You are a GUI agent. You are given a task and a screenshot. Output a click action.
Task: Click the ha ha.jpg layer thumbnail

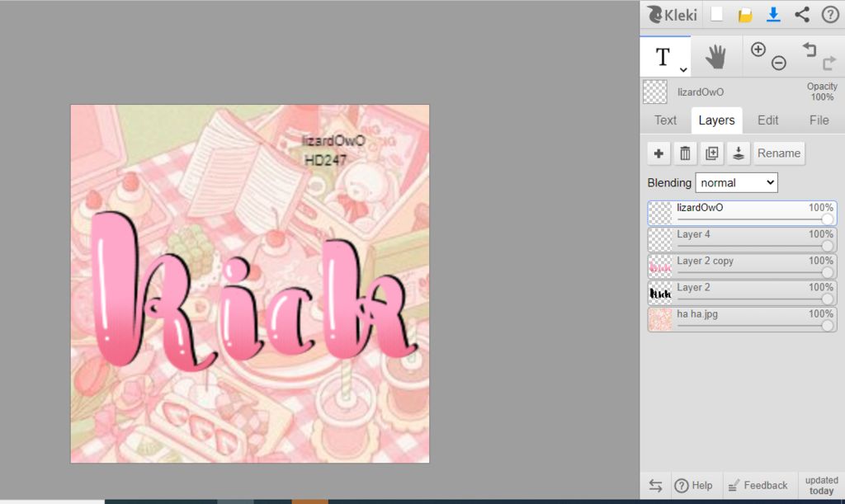(660, 319)
